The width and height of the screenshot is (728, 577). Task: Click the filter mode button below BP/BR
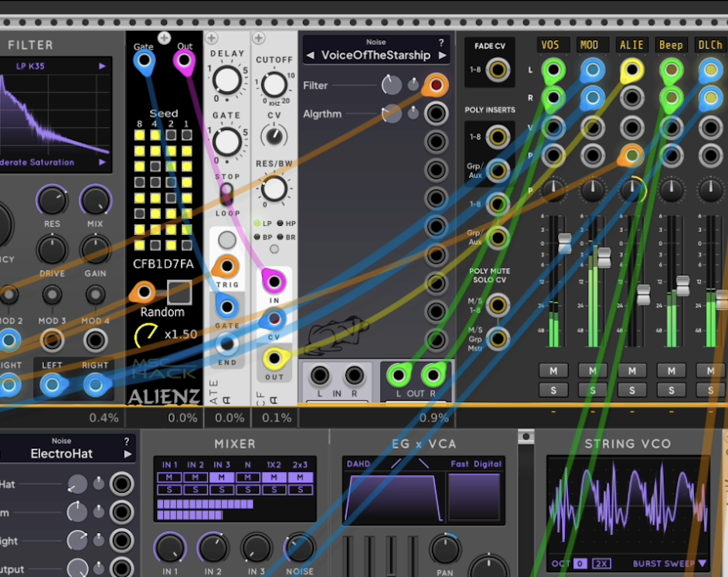(274, 250)
